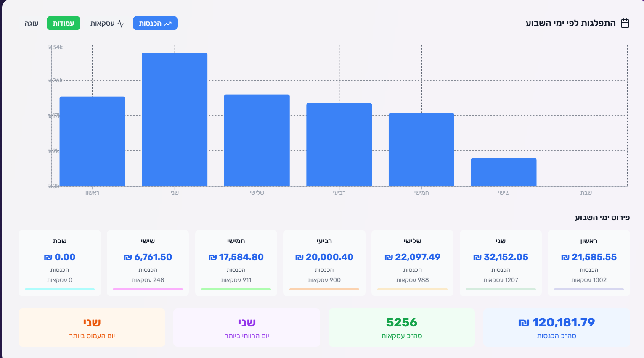Click the רביעי bar in the chart

339,145
